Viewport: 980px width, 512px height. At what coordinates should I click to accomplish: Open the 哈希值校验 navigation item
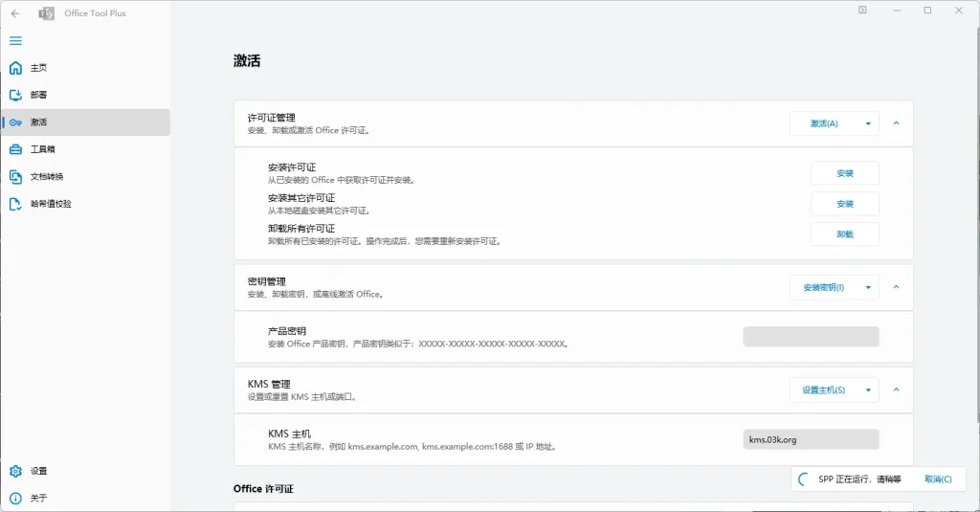click(x=85, y=204)
